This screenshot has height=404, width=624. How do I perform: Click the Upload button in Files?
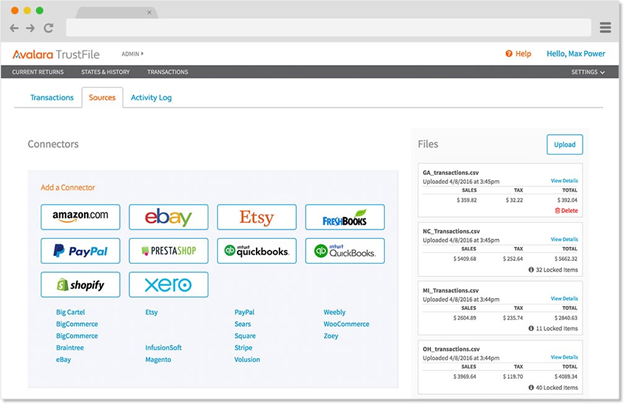pyautogui.click(x=564, y=144)
